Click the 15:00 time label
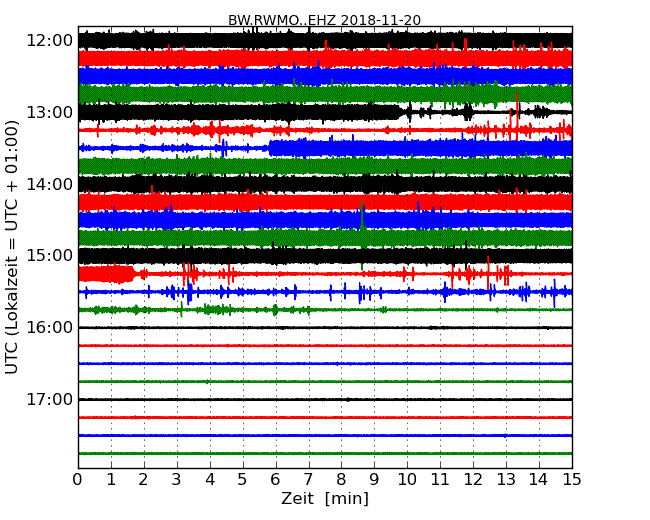 [x=50, y=255]
